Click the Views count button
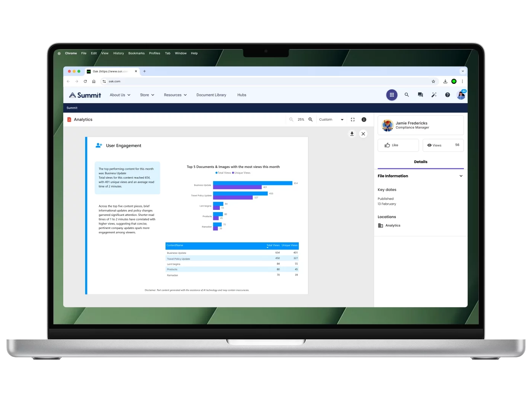532x402 pixels. pos(443,145)
